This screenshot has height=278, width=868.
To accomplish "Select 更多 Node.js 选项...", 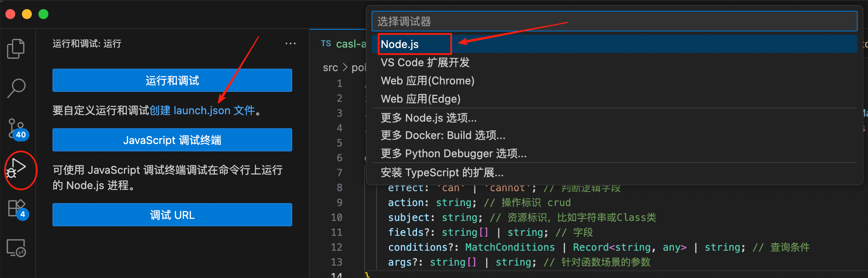I will [614, 118].
